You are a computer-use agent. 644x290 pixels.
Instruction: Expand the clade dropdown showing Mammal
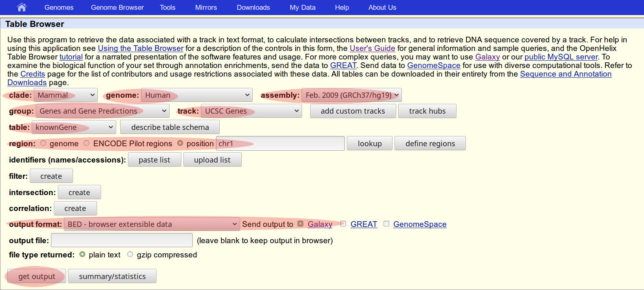coord(66,95)
